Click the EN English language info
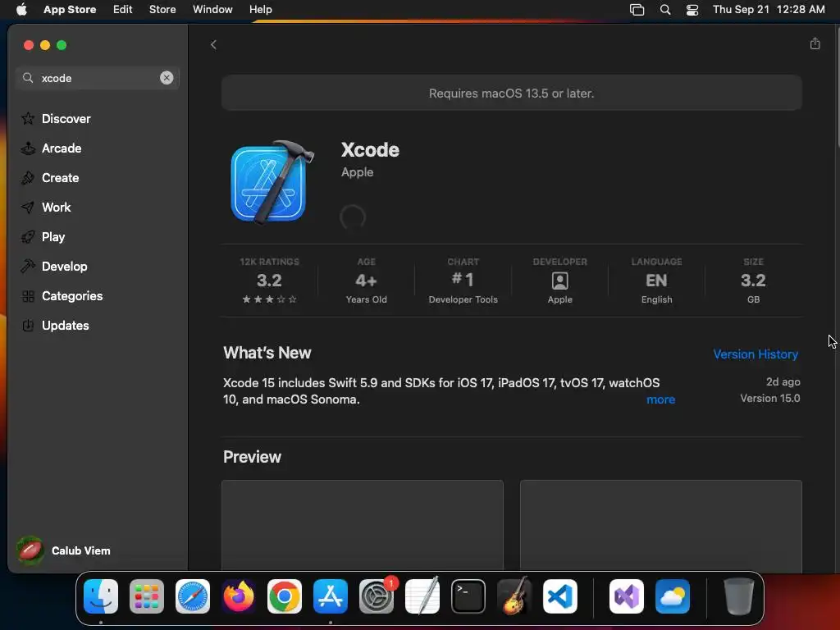The height and width of the screenshot is (630, 840). 657,281
